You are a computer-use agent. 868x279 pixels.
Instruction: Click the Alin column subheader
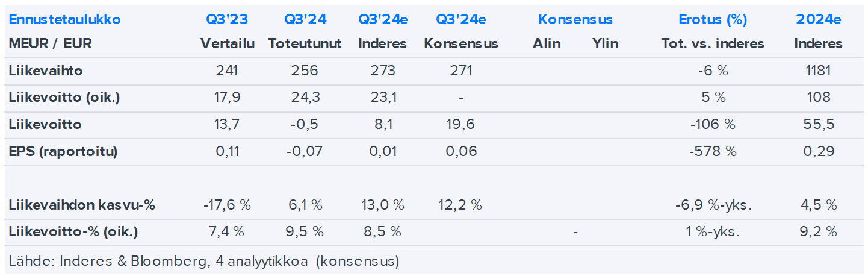(x=546, y=43)
